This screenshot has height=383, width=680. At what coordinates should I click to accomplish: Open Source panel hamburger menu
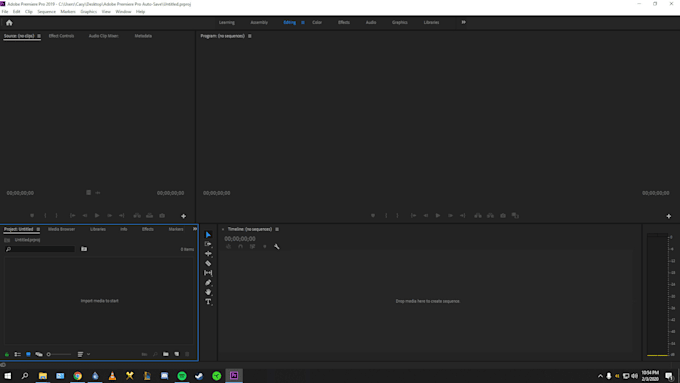(x=39, y=36)
